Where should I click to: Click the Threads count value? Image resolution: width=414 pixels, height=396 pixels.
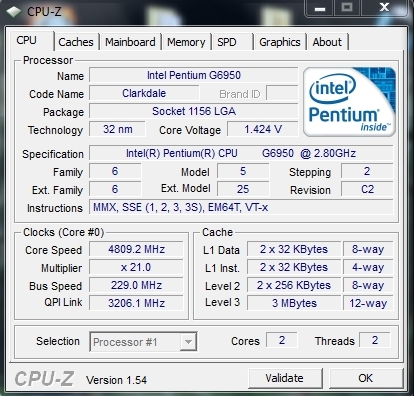point(375,340)
